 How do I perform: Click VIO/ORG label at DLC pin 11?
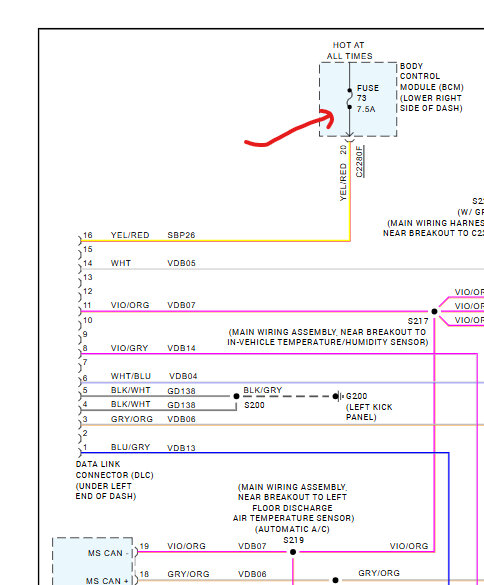pyautogui.click(x=130, y=305)
